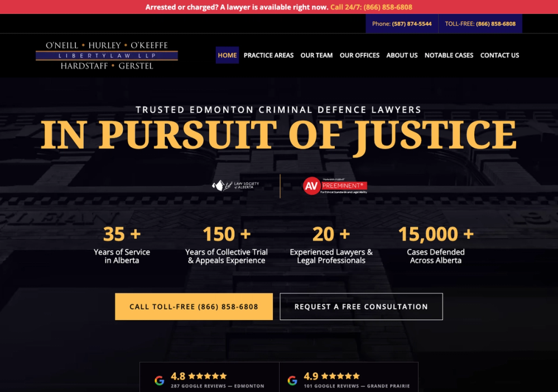The width and height of the screenshot is (558, 392).
Task: Click the Law Society of Alberta badge
Action: [235, 185]
